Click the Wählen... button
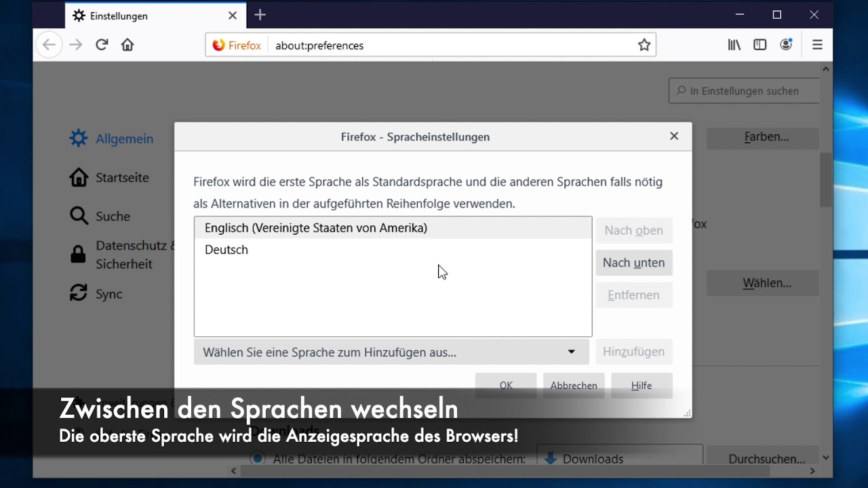Screen dimensions: 868x488 click(763, 283)
